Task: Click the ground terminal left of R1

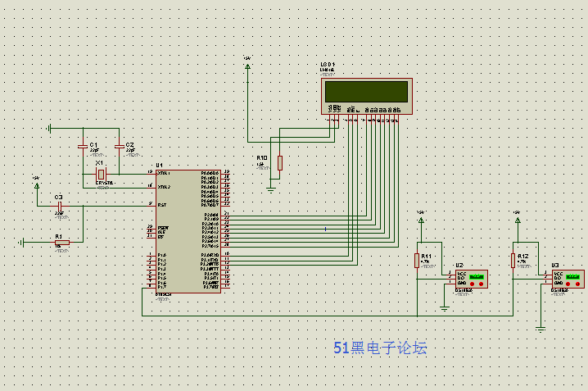Action: click(x=25, y=242)
